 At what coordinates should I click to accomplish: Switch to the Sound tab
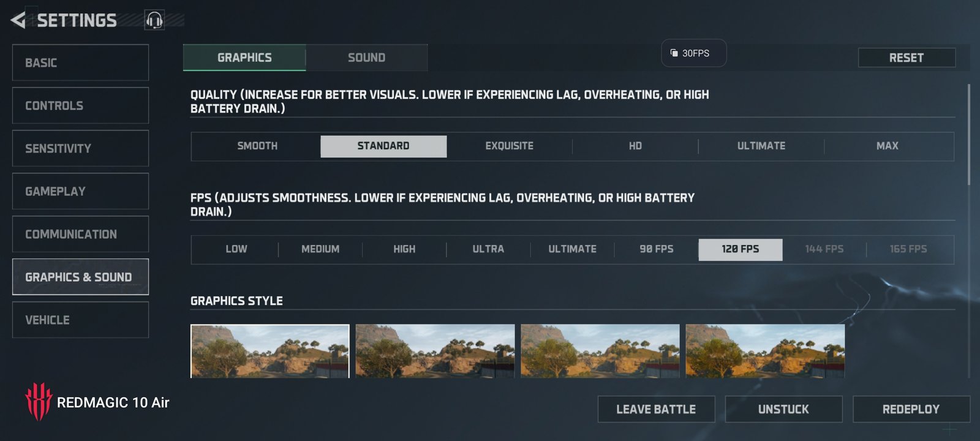click(x=366, y=58)
